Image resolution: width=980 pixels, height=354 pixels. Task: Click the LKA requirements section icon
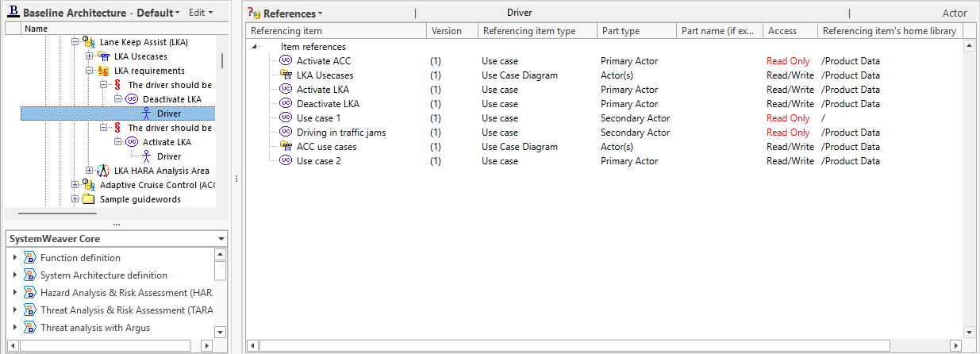pos(104,71)
